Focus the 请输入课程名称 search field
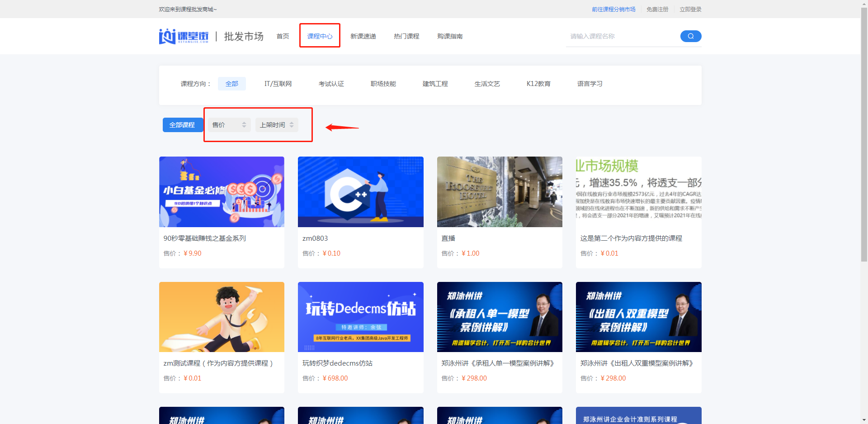The width and height of the screenshot is (868, 424). [623, 36]
